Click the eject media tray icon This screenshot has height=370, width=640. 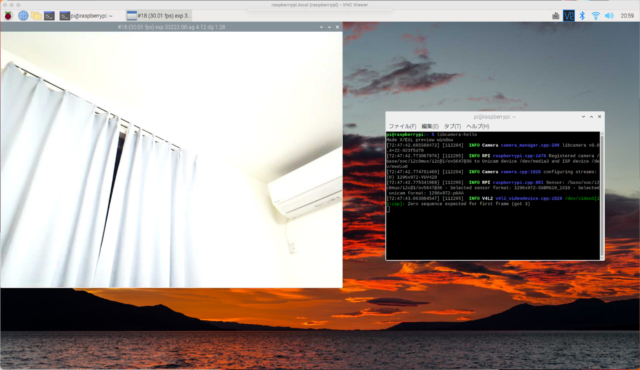(x=556, y=16)
